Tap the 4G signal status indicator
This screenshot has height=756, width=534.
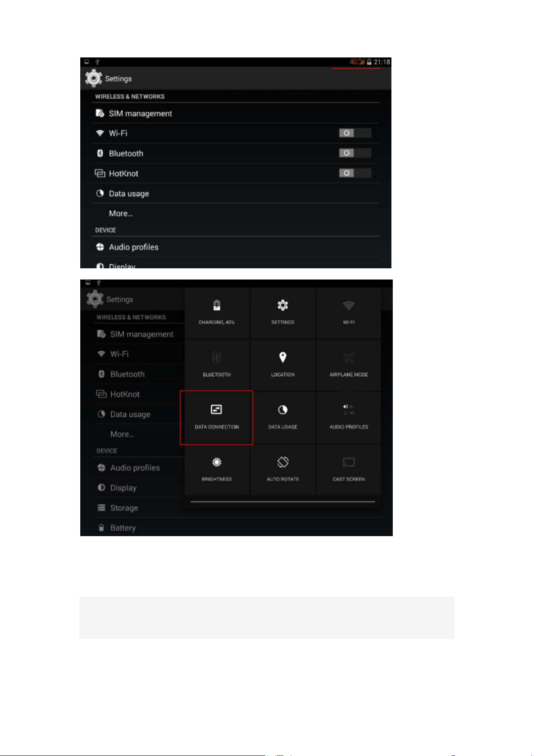(x=357, y=62)
